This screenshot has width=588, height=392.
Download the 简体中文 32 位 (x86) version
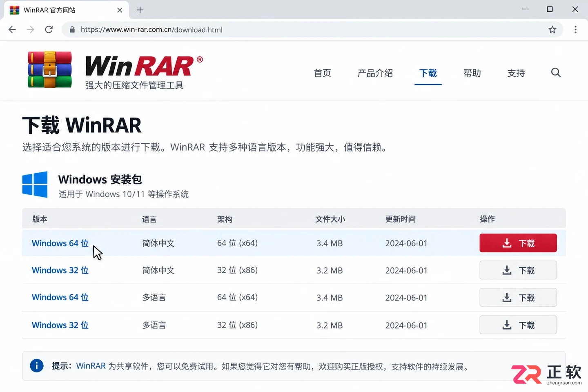point(518,270)
